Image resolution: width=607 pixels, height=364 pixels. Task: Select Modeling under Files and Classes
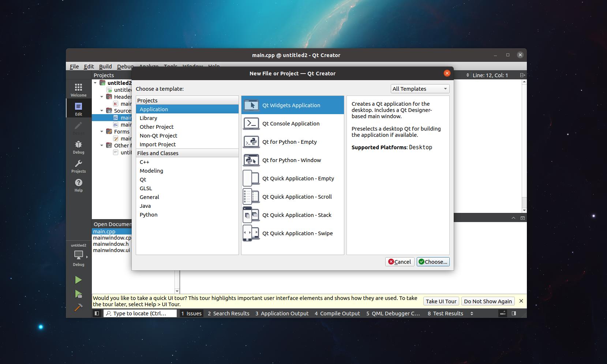coord(187,170)
